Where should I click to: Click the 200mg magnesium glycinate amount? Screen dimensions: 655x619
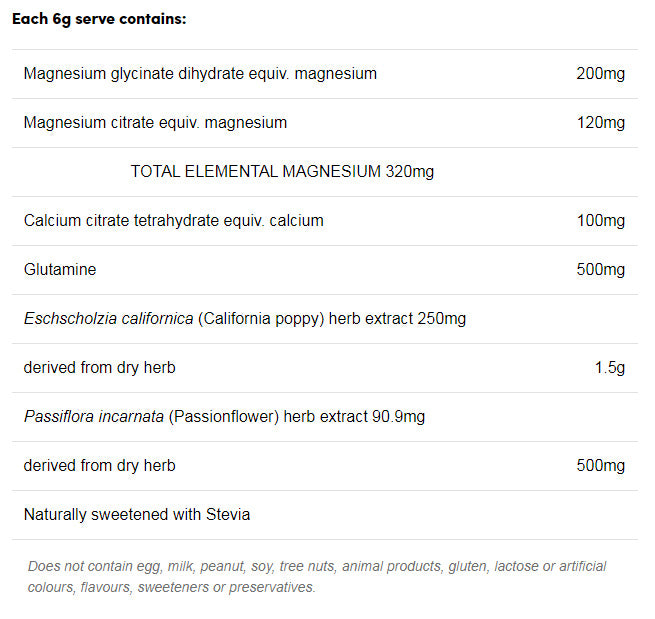pos(600,73)
